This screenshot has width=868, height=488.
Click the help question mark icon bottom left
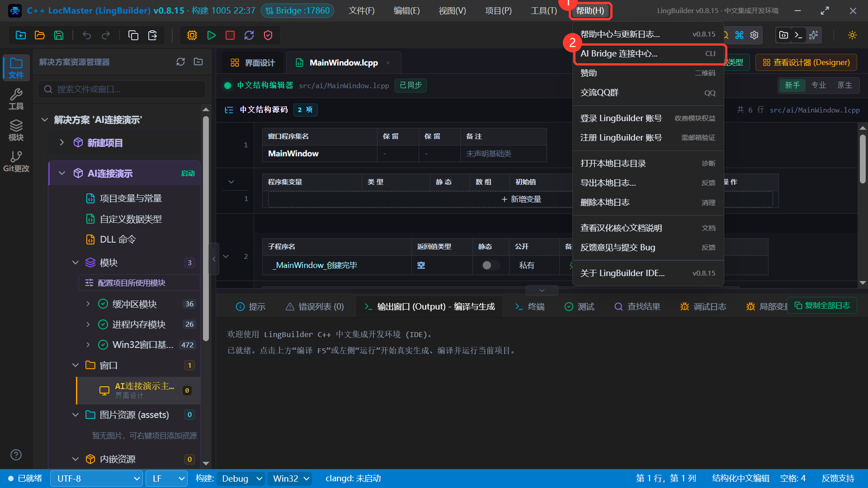tap(16, 455)
